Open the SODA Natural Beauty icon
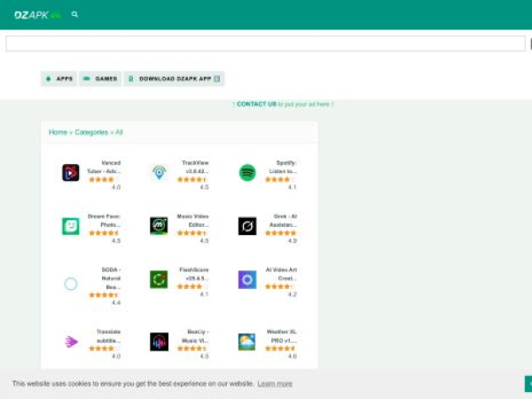 (70, 284)
